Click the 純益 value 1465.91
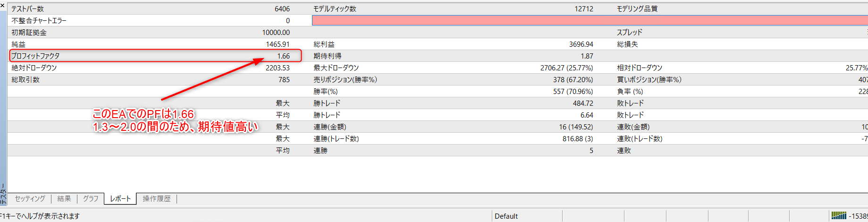Image resolution: width=868 pixels, height=222 pixels. point(278,44)
